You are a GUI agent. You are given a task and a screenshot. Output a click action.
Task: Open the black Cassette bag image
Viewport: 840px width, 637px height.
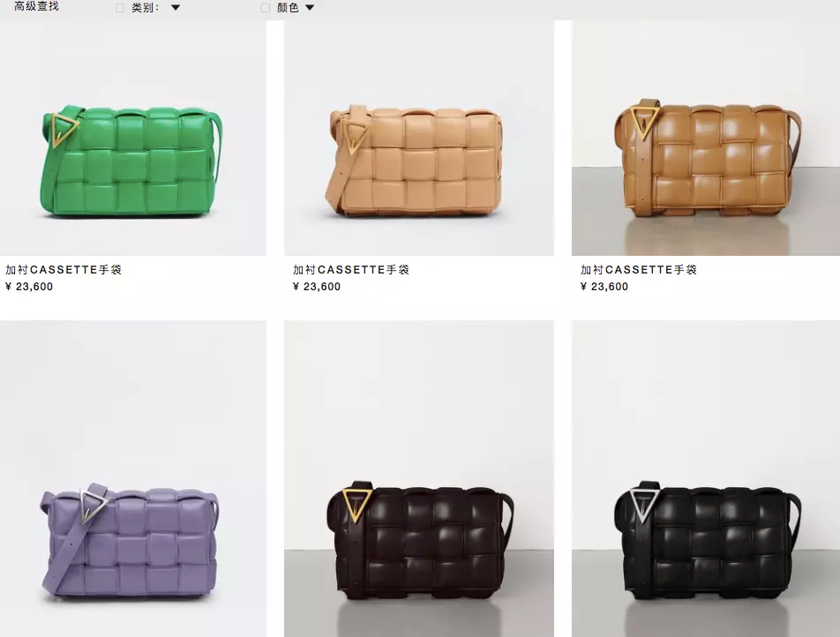coord(706,478)
